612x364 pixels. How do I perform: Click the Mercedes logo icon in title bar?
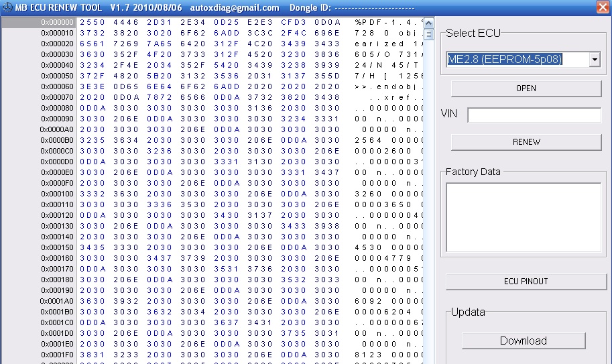pos(7,7)
